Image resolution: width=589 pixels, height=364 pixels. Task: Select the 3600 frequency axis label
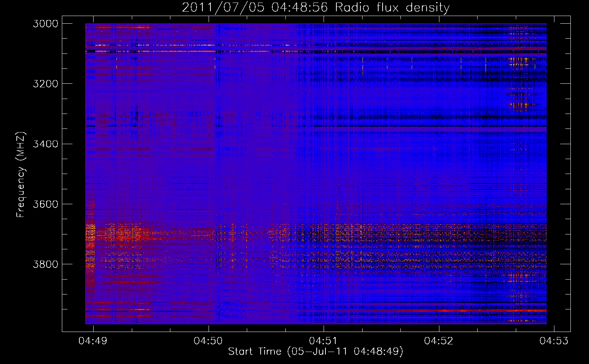(x=46, y=204)
